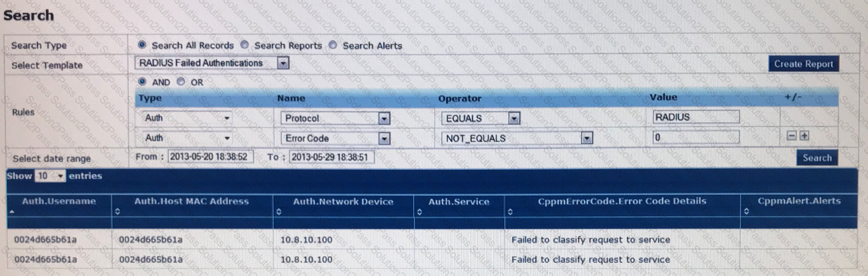Sort by CppmErrorCode.Error Code Details column
This screenshot has width=868, height=276.
[510, 211]
